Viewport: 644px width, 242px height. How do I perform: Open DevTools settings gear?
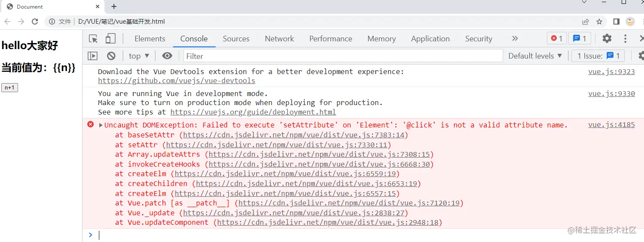click(x=607, y=38)
